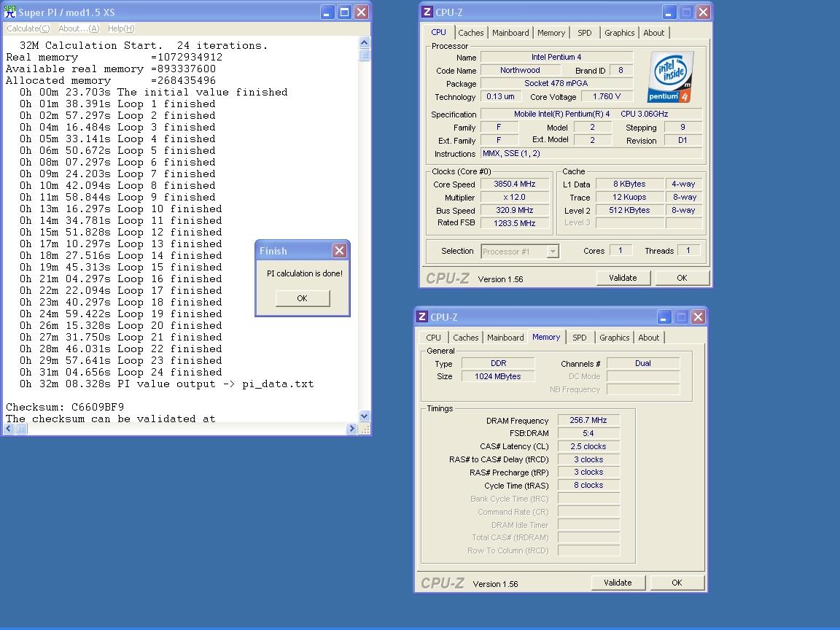This screenshot has width=840, height=630.
Task: Click the Loop 24 finished line
Action: 120,373
